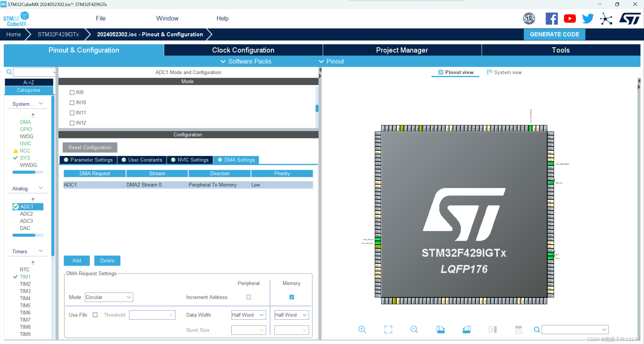Select DAC in the Analog category list
The height and width of the screenshot is (344, 644).
tap(25, 228)
